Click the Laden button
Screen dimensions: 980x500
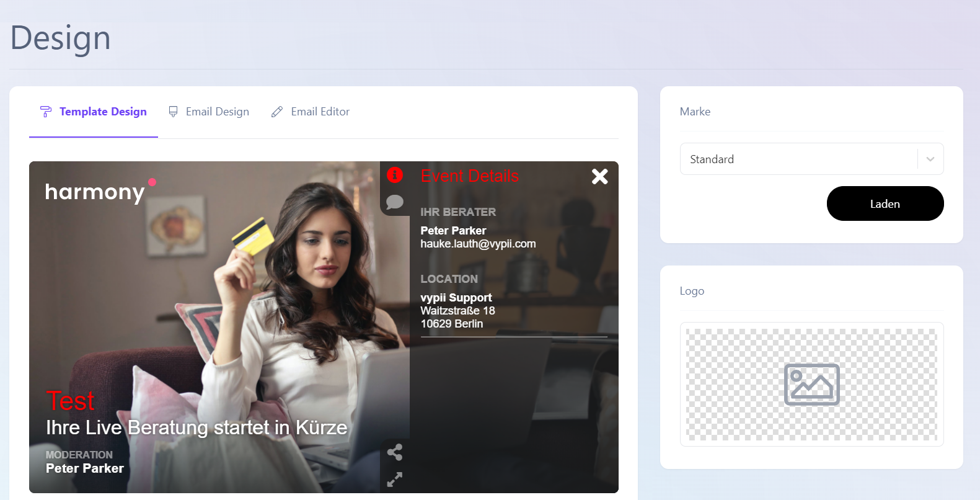885,203
